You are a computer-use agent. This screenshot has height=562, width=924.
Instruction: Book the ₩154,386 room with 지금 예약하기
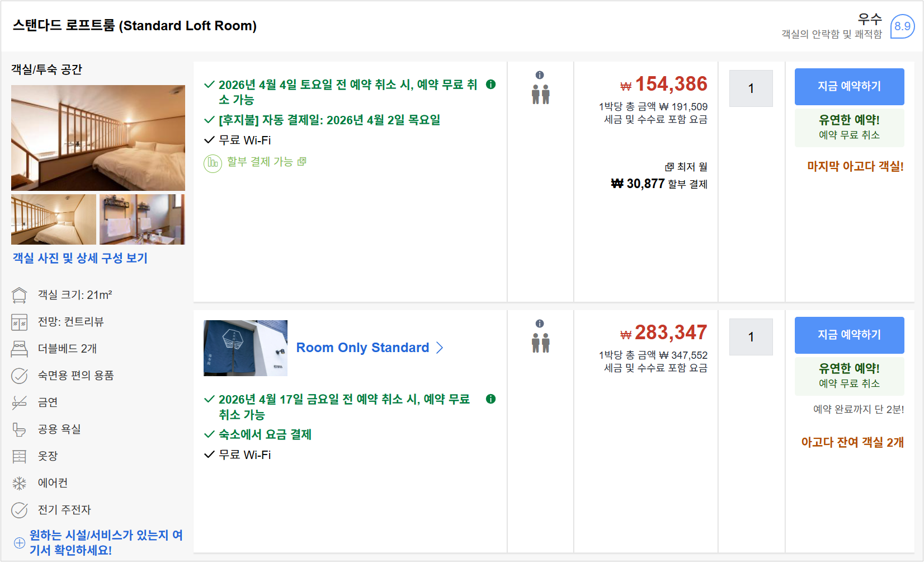849,87
